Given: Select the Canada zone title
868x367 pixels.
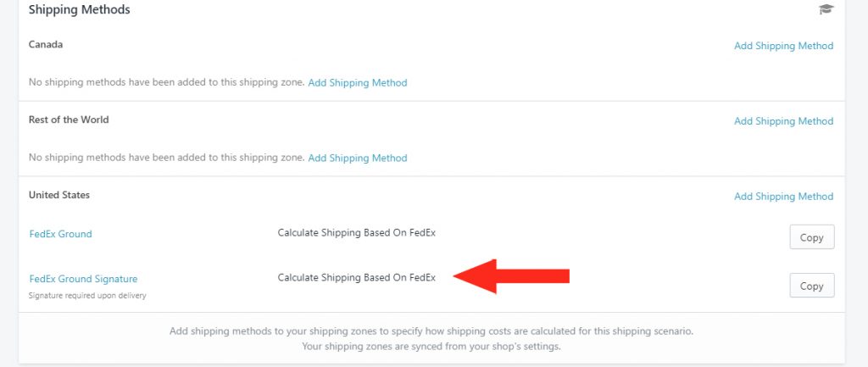Looking at the screenshot, I should 46,44.
